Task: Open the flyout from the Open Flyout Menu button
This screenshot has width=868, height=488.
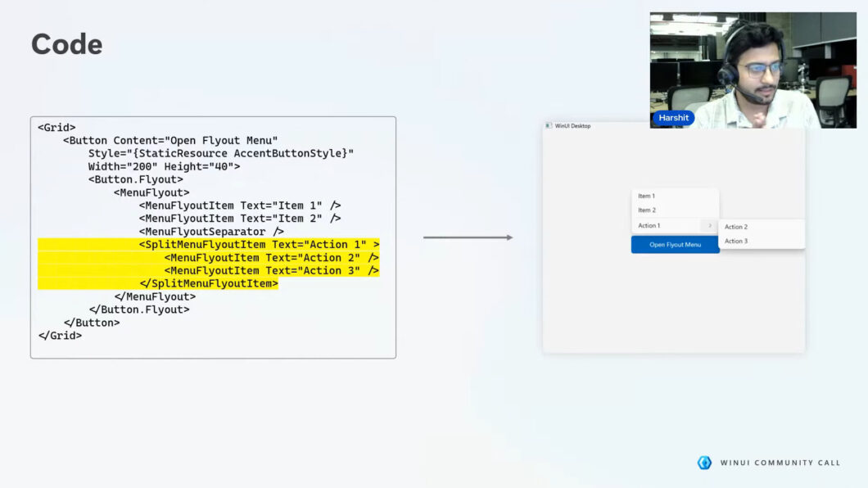Action: (675, 244)
